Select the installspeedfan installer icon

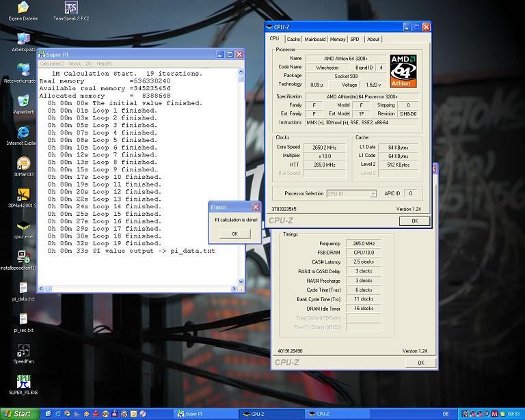pos(23,257)
